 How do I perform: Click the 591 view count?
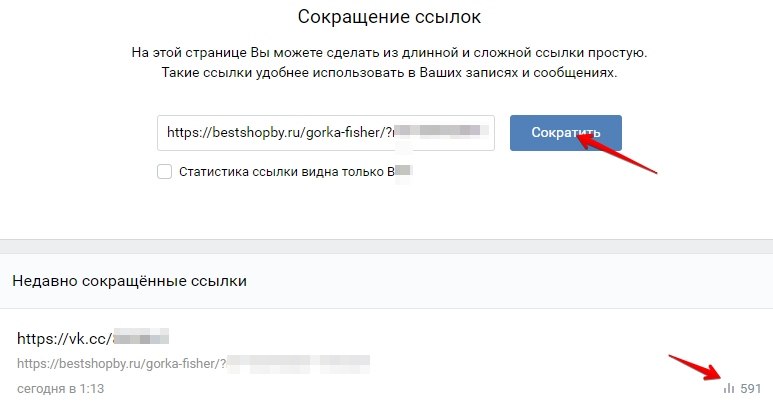tap(751, 388)
